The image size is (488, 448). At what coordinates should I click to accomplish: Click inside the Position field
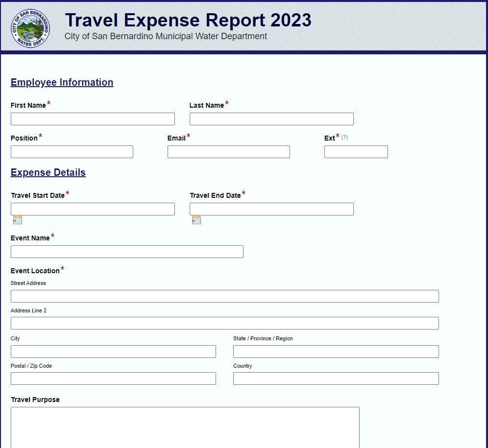[72, 152]
